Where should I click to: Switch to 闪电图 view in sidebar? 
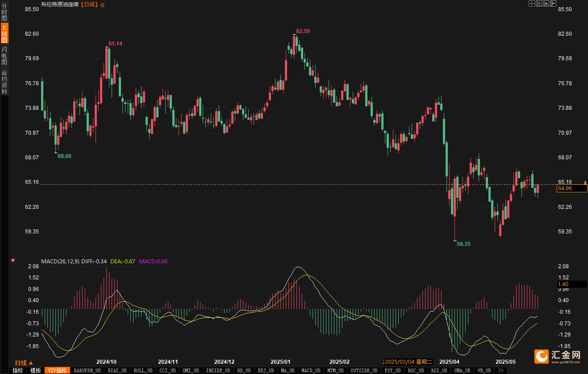(4, 56)
